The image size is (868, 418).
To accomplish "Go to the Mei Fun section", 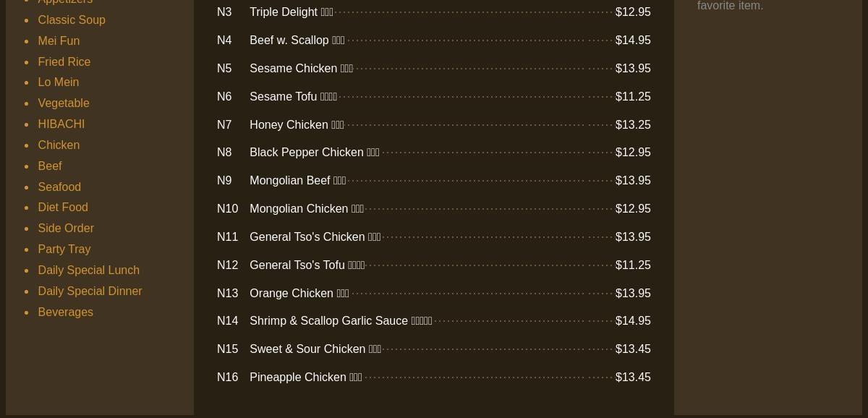I will coord(59,41).
